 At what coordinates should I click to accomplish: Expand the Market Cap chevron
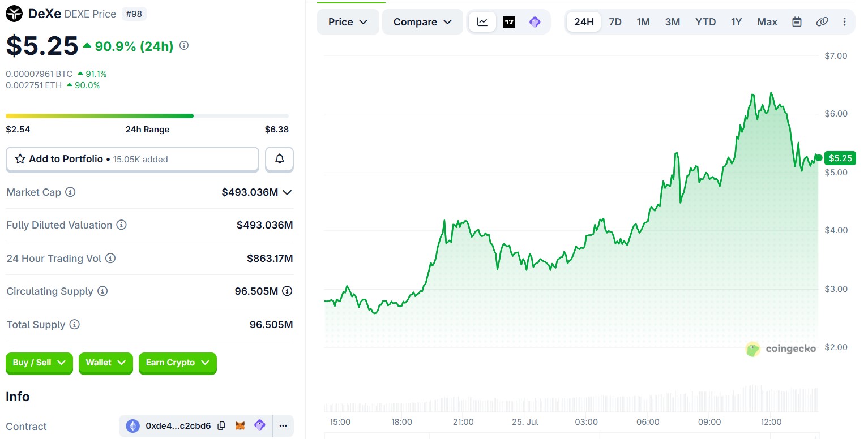click(287, 192)
